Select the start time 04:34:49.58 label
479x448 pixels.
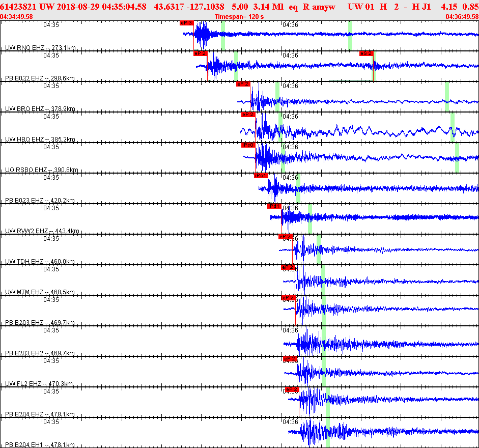coord(16,16)
